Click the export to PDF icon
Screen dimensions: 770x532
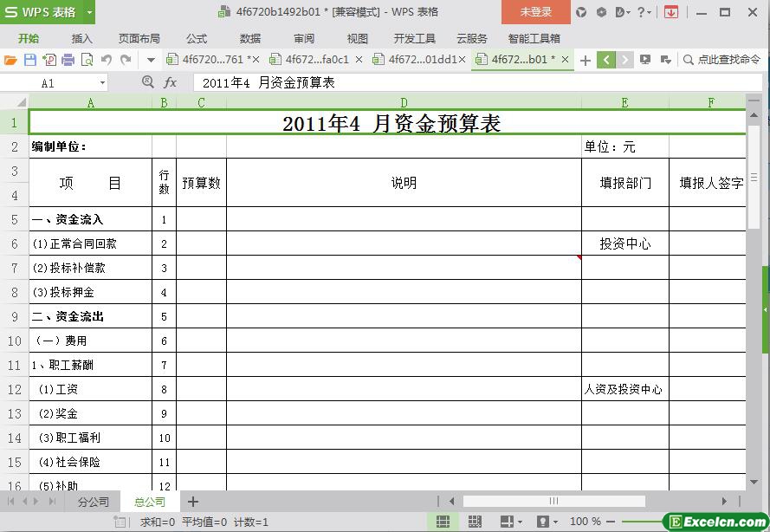coord(49,60)
